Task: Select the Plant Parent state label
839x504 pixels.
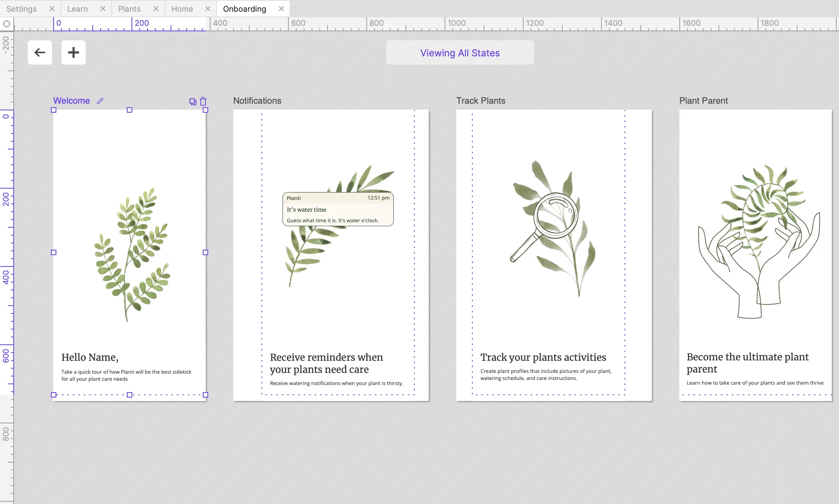Action: [703, 101]
